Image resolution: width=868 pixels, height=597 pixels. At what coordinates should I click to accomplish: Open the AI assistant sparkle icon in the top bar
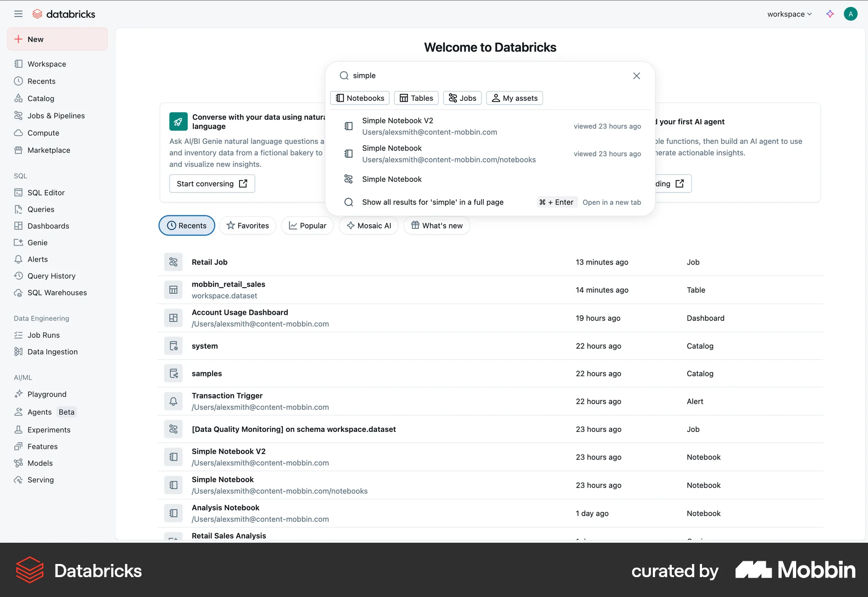tap(830, 14)
